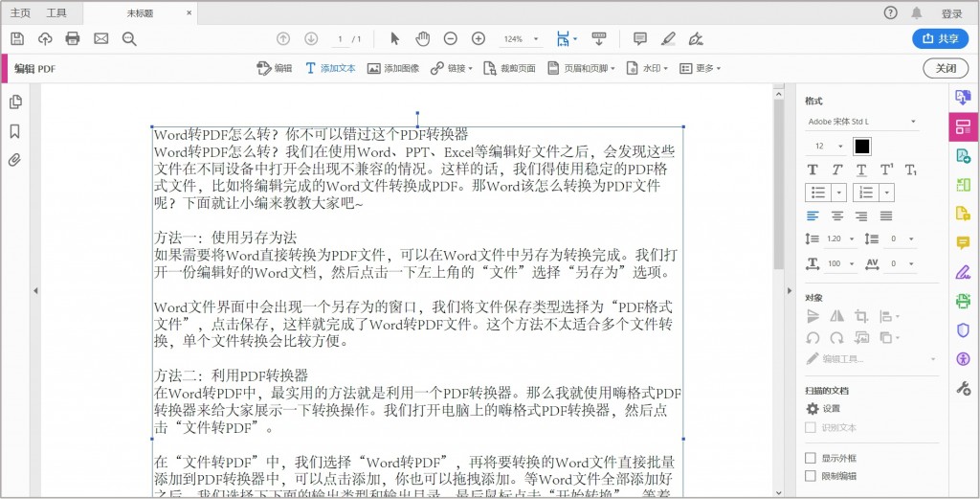The height and width of the screenshot is (499, 980).
Task: Click the page number input field
Action: (340, 38)
